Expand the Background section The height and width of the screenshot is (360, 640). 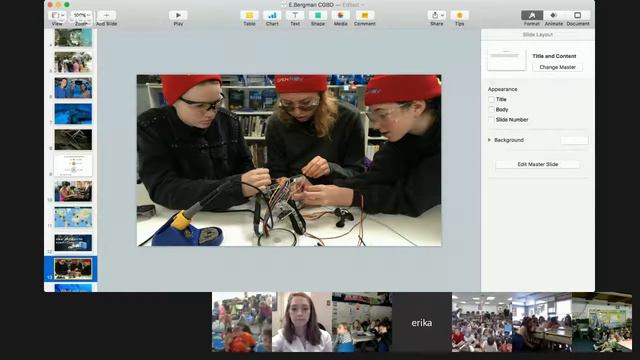pyautogui.click(x=489, y=140)
